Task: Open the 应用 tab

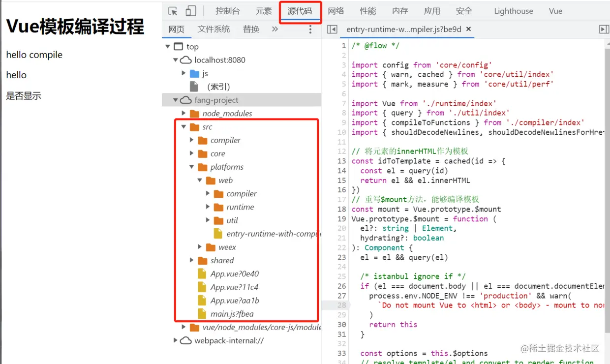Action: tap(432, 11)
